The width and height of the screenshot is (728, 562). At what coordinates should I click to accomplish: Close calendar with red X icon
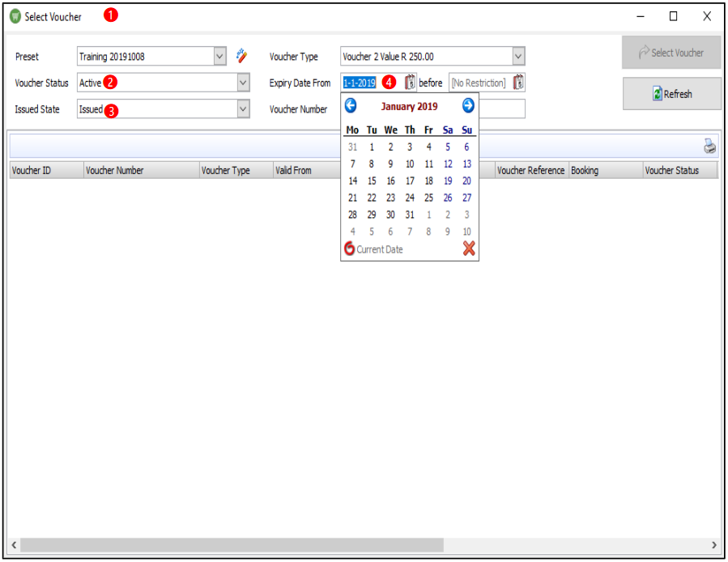[x=469, y=249]
